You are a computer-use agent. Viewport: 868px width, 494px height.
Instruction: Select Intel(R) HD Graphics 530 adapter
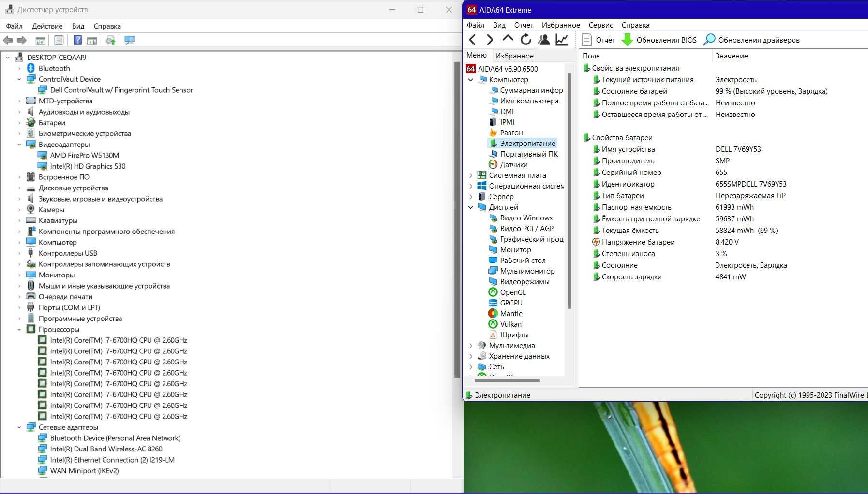88,166
